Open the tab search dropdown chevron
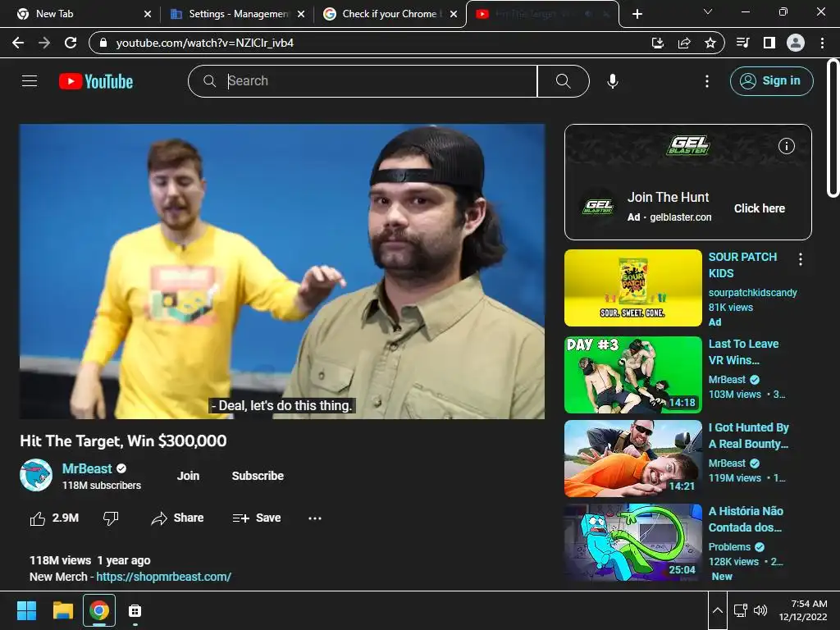Viewport: 840px width, 630px height. (708, 11)
